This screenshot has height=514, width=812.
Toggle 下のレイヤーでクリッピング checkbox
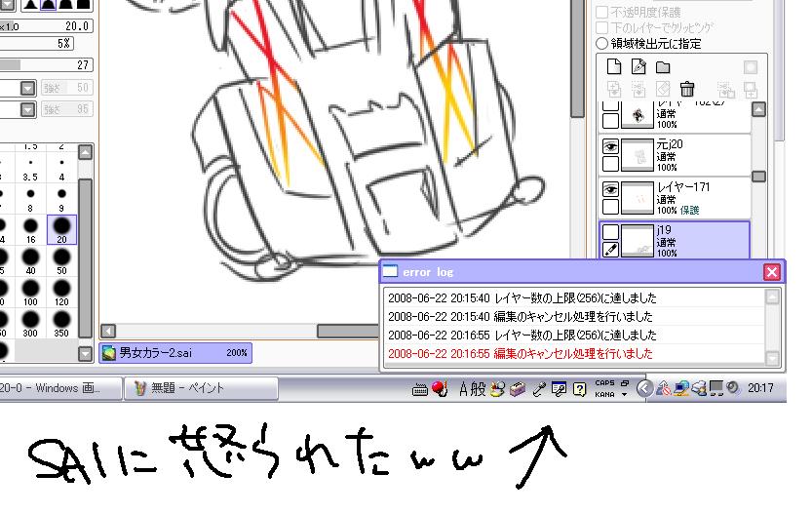[x=601, y=27]
